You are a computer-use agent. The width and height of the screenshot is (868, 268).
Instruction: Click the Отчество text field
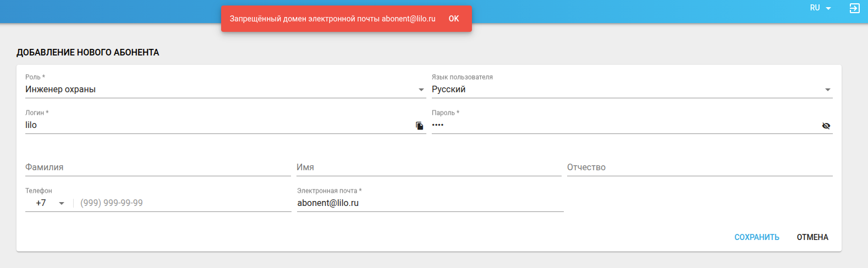700,168
